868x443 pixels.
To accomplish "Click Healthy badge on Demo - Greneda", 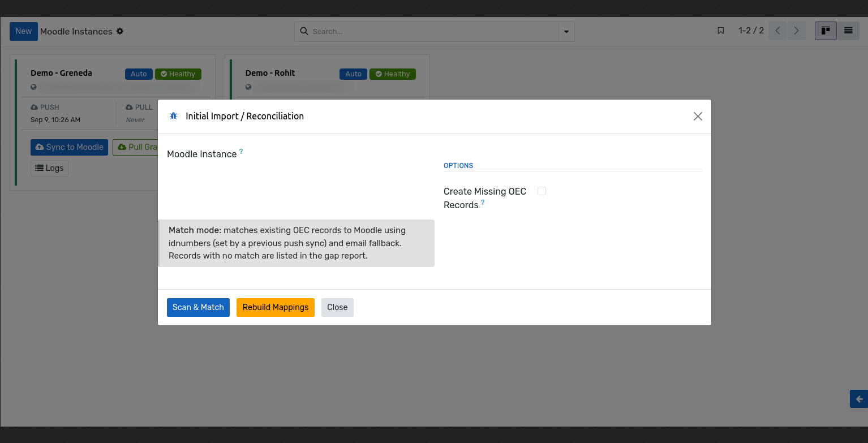I will click(178, 74).
